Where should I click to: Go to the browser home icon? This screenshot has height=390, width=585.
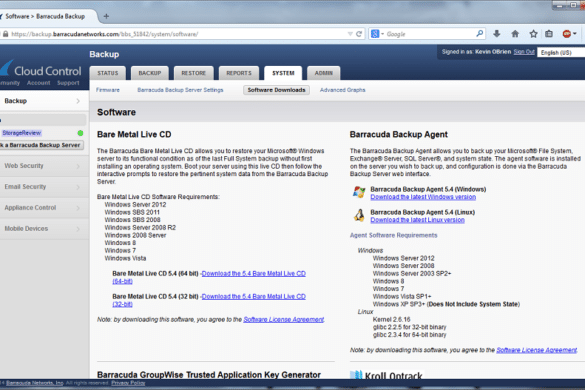515,34
